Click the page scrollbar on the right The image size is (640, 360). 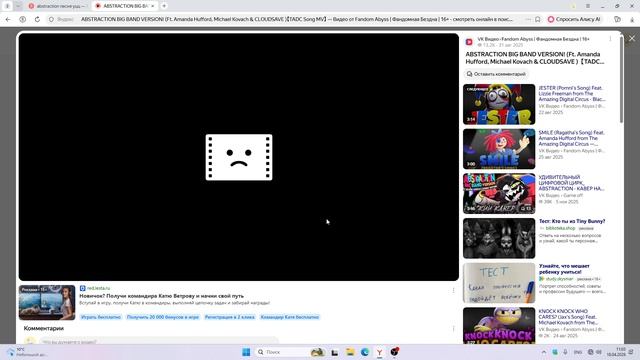[x=621, y=80]
